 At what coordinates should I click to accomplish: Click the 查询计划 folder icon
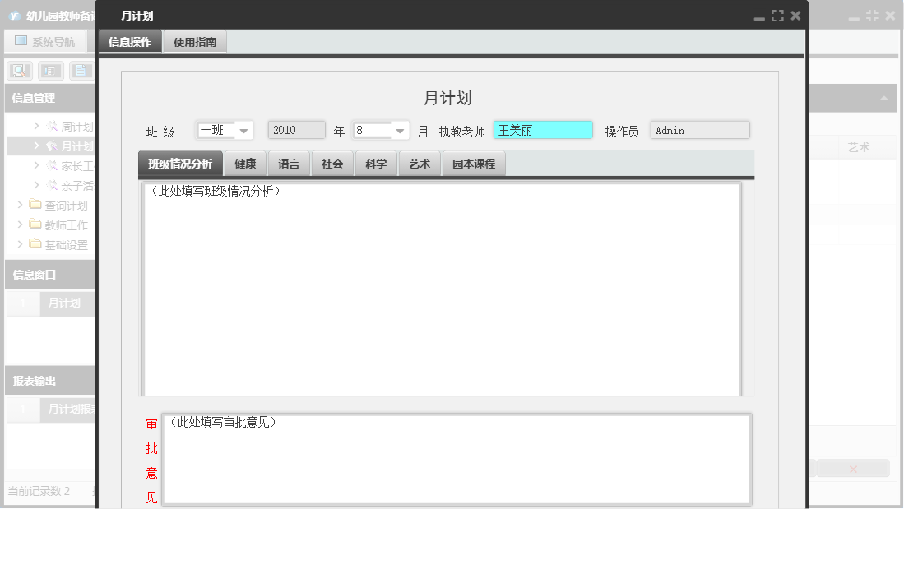(35, 204)
